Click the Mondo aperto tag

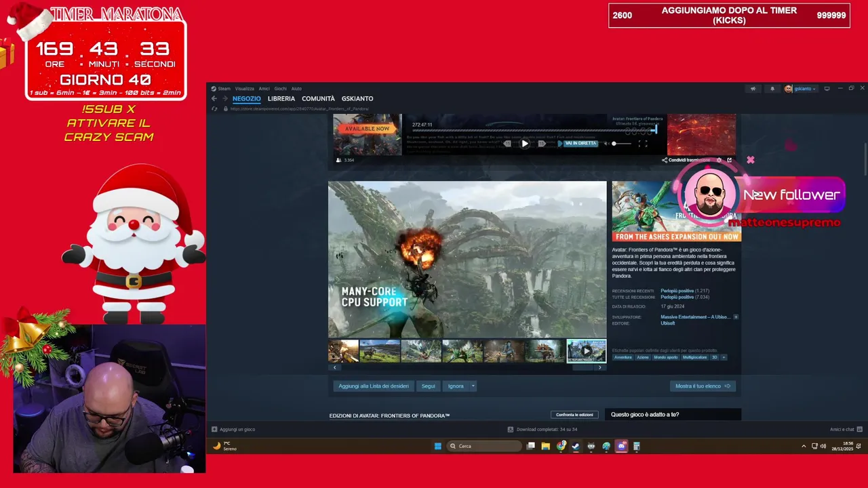(x=666, y=357)
